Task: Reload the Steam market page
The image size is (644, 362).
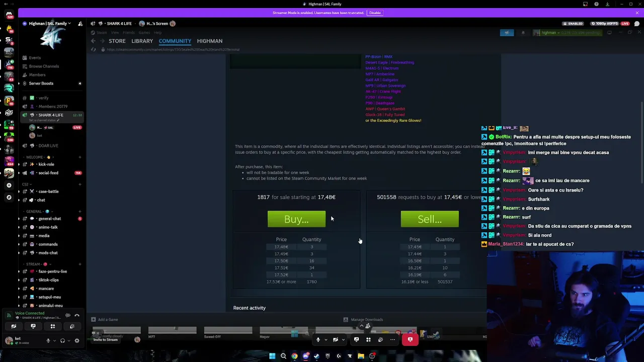Action: point(93,49)
